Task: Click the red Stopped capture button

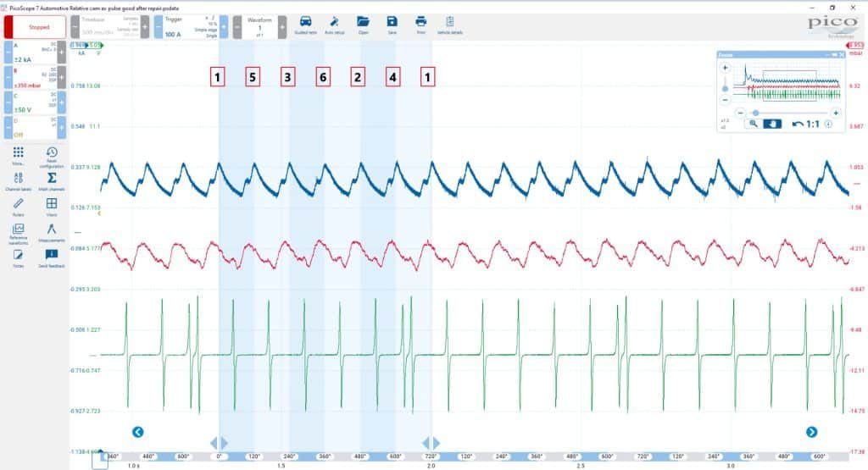Action: click(x=35, y=26)
